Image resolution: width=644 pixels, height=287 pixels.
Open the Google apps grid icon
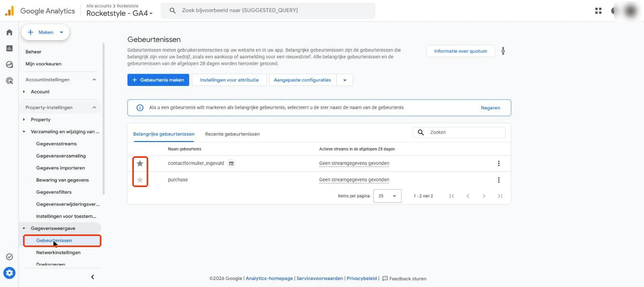[x=598, y=11]
